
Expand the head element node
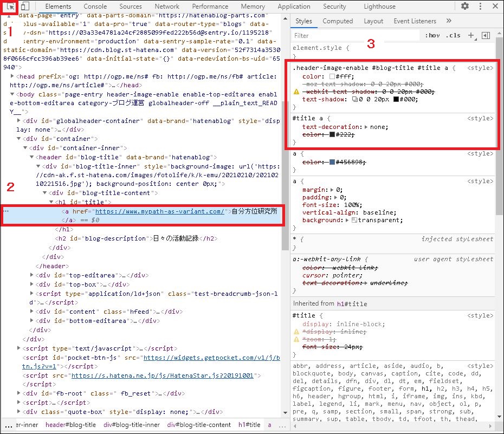12,76
